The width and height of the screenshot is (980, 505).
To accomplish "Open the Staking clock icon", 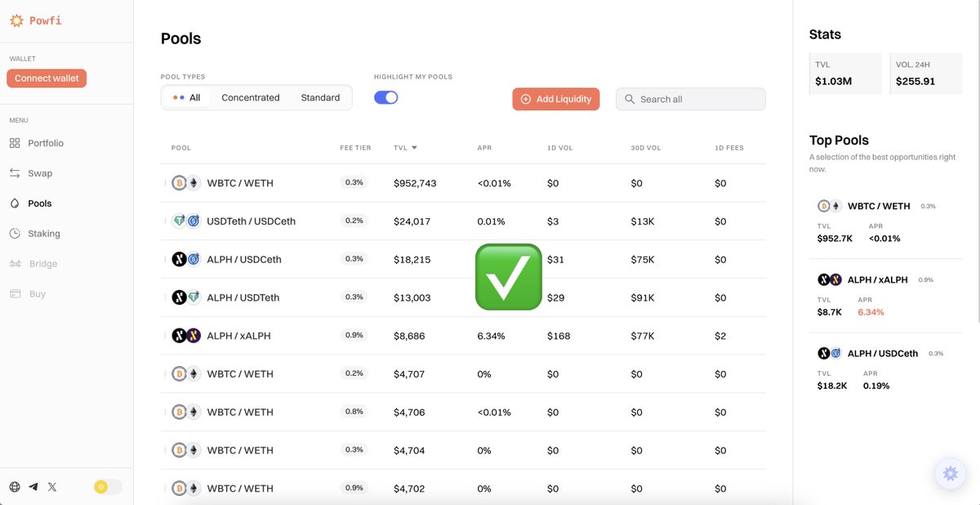I will coord(15,234).
